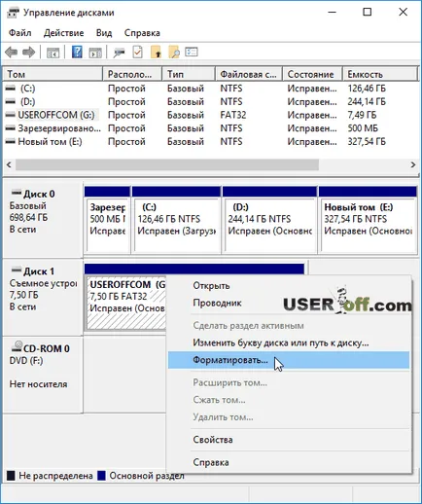Open the Вид menu
Viewport: 422px width, 504px height.
(x=104, y=33)
